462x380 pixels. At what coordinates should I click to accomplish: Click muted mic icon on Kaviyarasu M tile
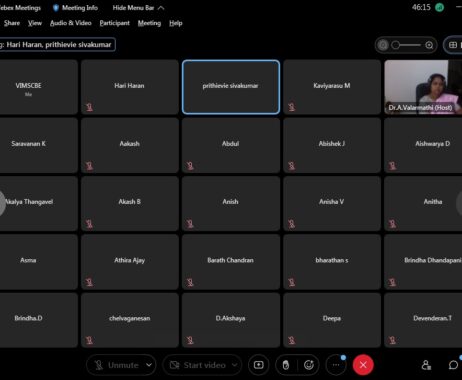[292, 107]
